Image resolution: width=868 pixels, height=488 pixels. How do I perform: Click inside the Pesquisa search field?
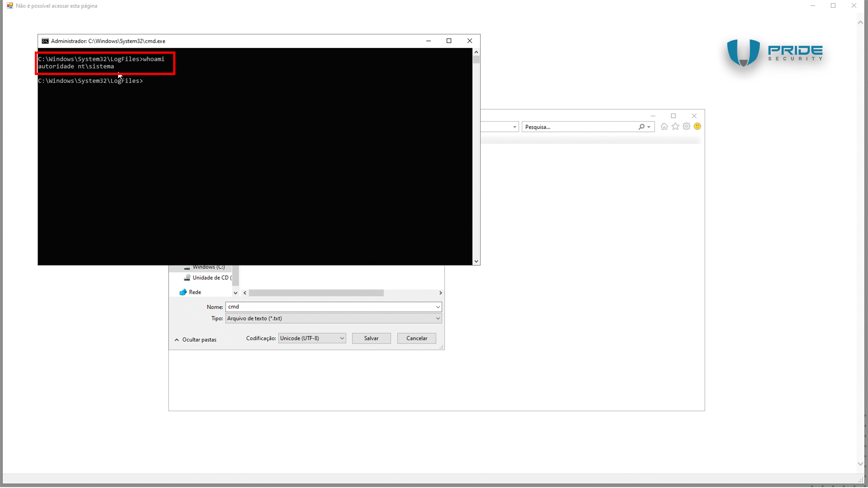579,127
